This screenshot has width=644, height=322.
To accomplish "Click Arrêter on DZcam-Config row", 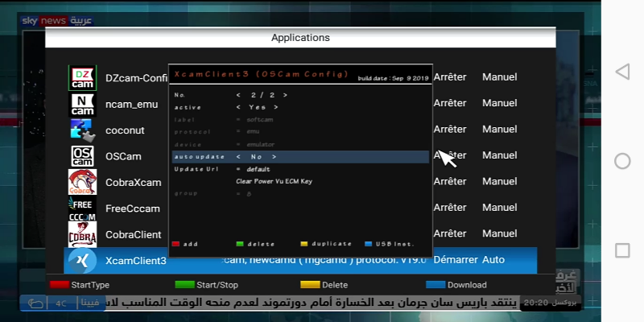I will (x=450, y=76).
